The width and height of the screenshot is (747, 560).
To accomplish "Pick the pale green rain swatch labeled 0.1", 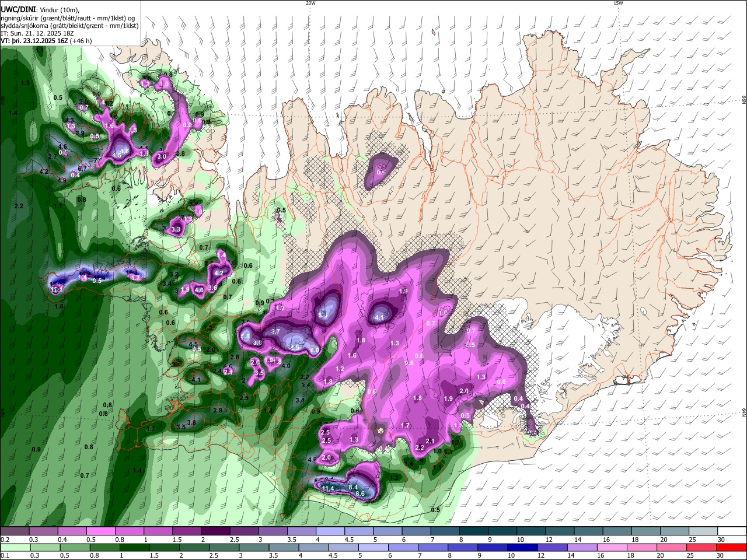I will (x=15, y=547).
